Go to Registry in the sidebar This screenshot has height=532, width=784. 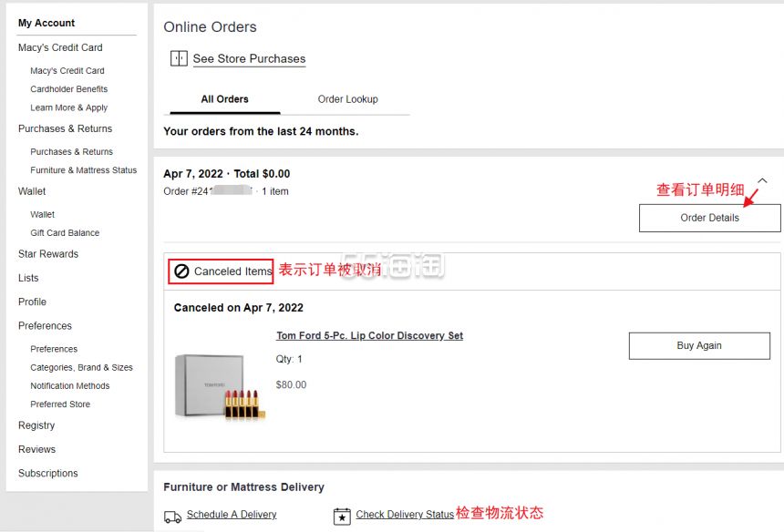pyautogui.click(x=36, y=425)
